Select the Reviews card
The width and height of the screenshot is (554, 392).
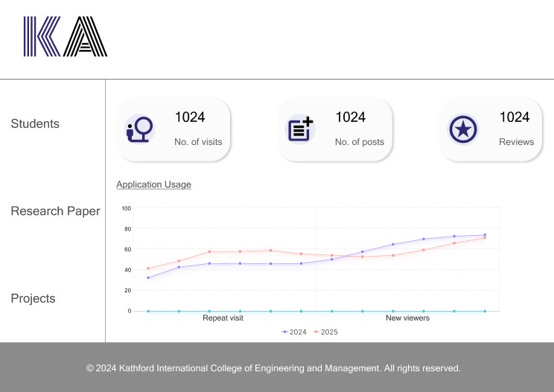(x=497, y=129)
